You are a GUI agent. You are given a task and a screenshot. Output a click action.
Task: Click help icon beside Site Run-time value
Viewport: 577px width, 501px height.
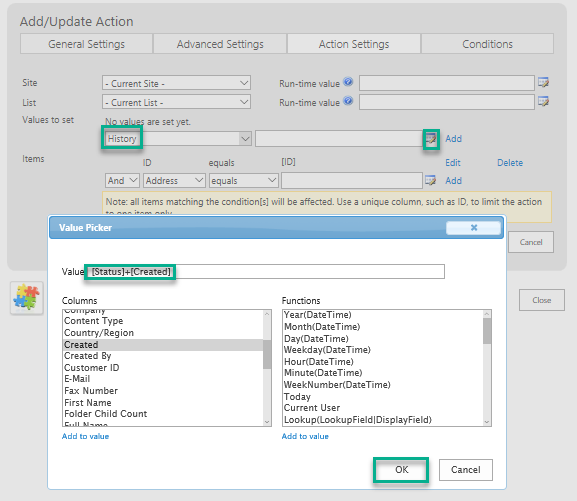tap(348, 82)
